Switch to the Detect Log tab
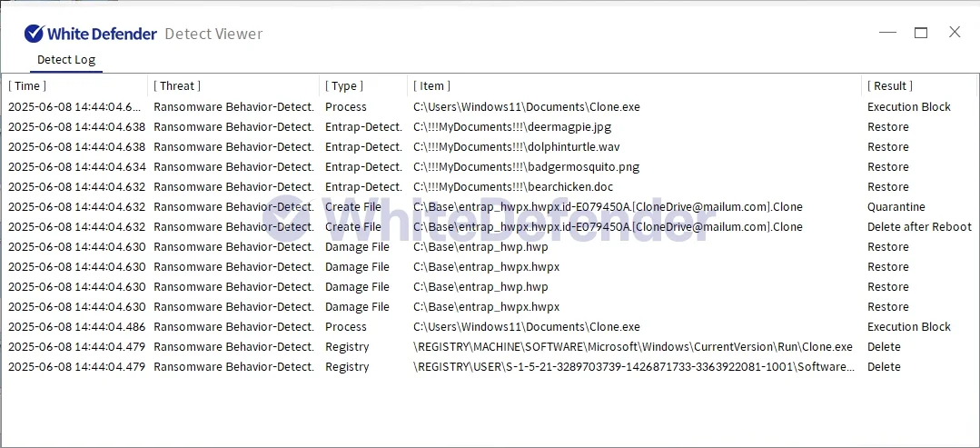The image size is (980, 448). [x=65, y=60]
